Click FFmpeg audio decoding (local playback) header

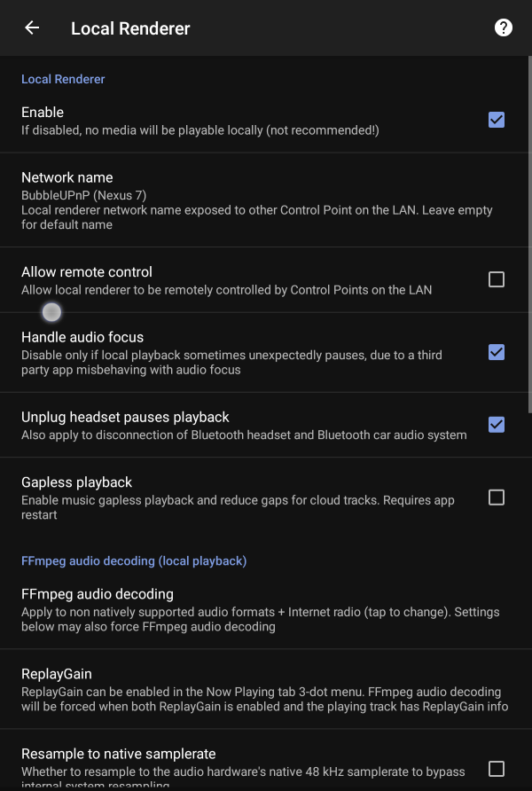(134, 560)
